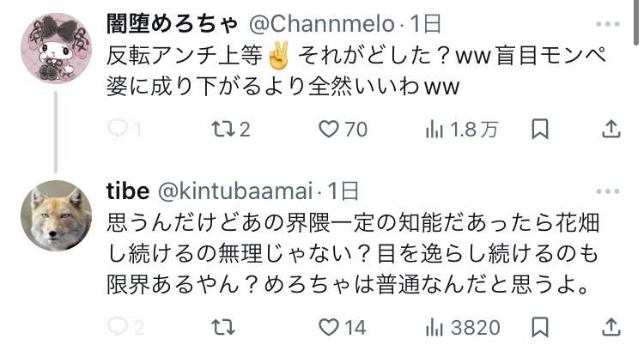Viewport: 644px width, 357px height.
Task: Open the tibe display name
Action: pos(128,191)
